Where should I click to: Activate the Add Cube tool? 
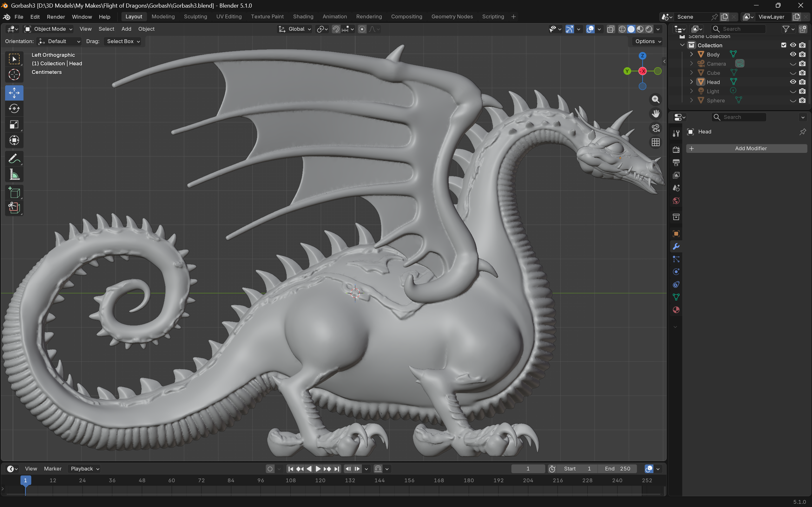[14, 192]
